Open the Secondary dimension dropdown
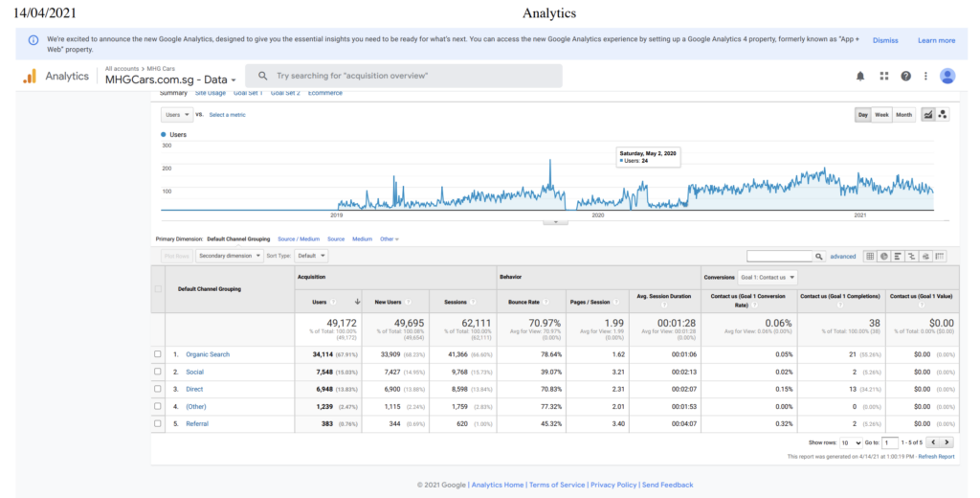980x498 pixels. point(229,256)
